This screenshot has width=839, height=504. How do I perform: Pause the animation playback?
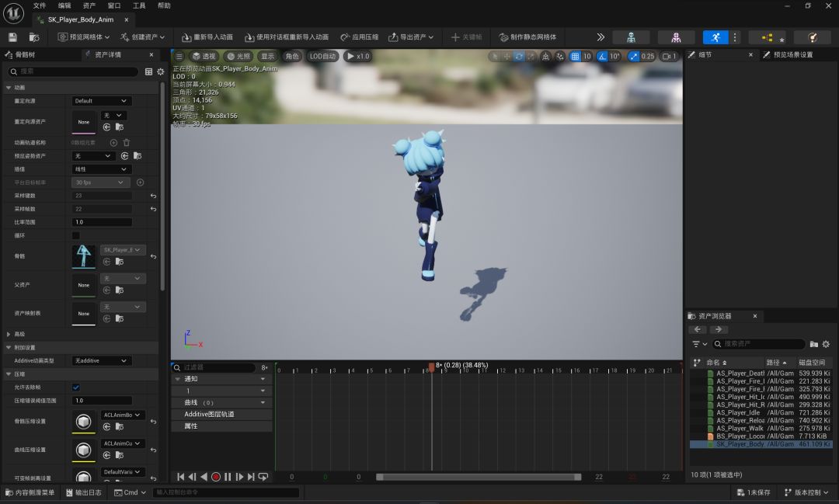[x=228, y=477]
